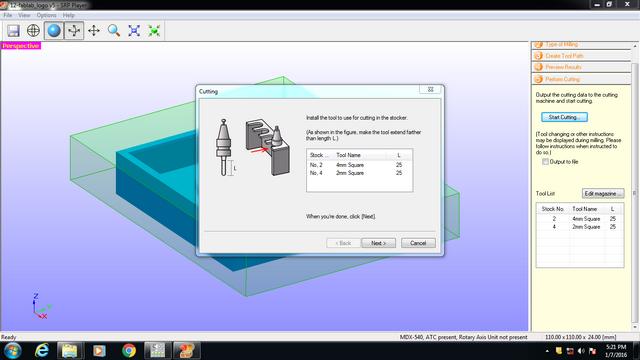This screenshot has width=640, height=360.
Task: Click the greyed Back button
Action: click(x=343, y=243)
